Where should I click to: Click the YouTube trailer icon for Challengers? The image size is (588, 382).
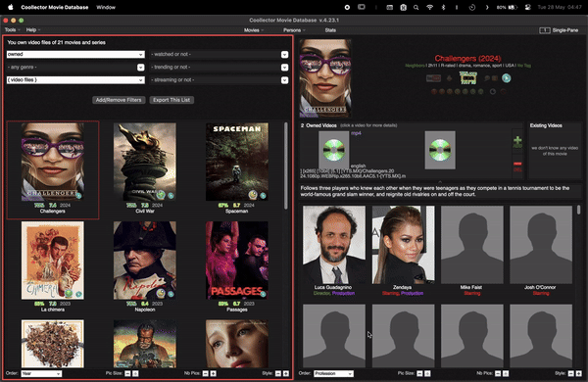click(433, 78)
